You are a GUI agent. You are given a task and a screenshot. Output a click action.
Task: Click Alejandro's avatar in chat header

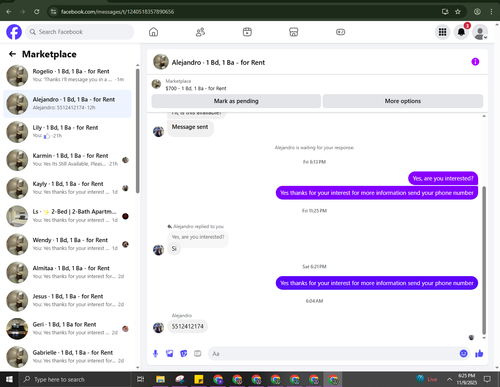pyautogui.click(x=161, y=62)
